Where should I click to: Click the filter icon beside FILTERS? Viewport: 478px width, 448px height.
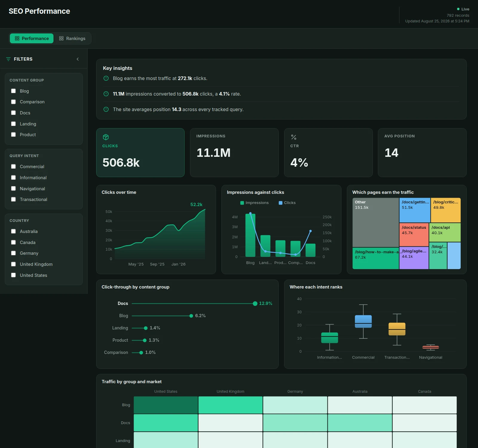[x=8, y=59]
